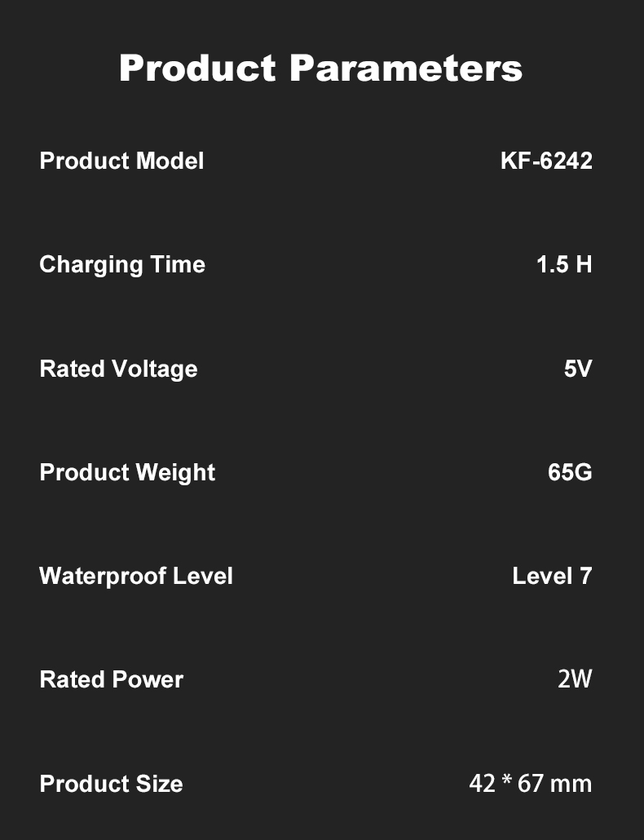Select the Rated Voltage label
Image resolution: width=644 pixels, height=840 pixels.
(x=118, y=369)
